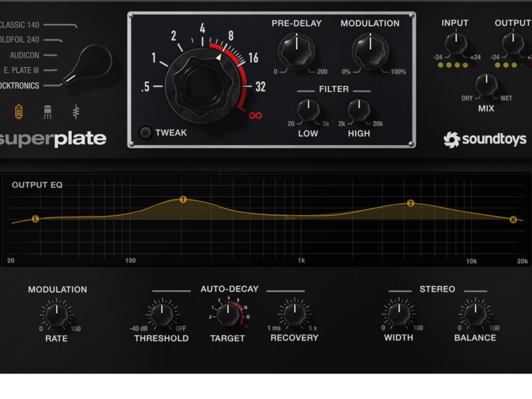Click EQ band 1 node
This screenshot has height=399, width=532.
click(183, 199)
